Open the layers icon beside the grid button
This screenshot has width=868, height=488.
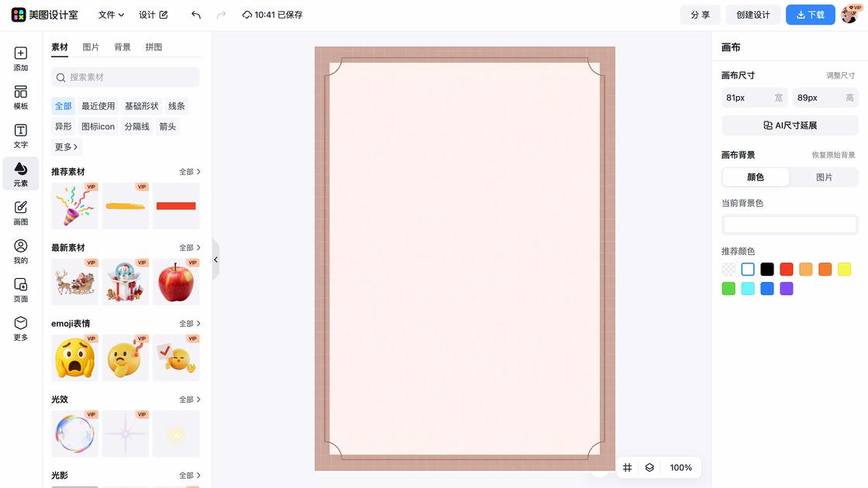pos(649,467)
